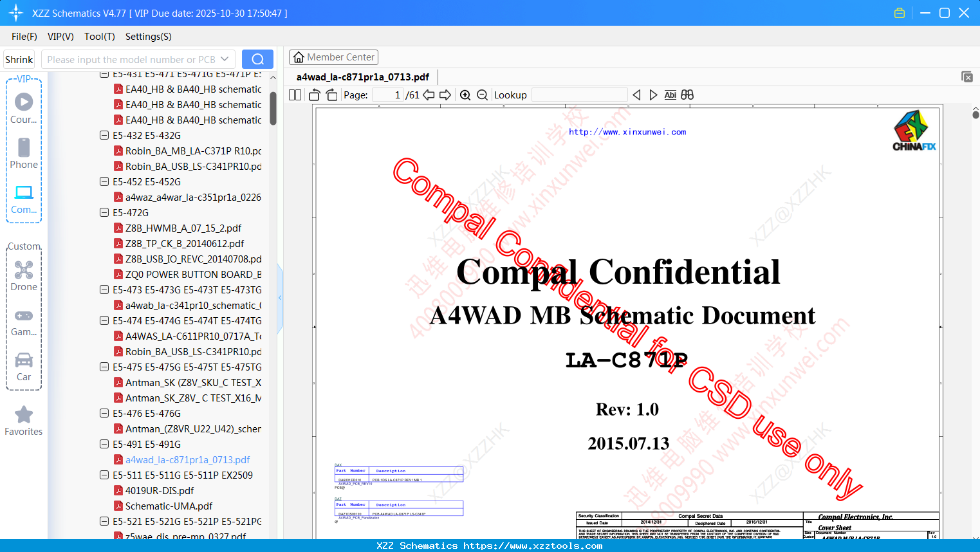
Task: Click the Shrink button
Action: tap(19, 59)
